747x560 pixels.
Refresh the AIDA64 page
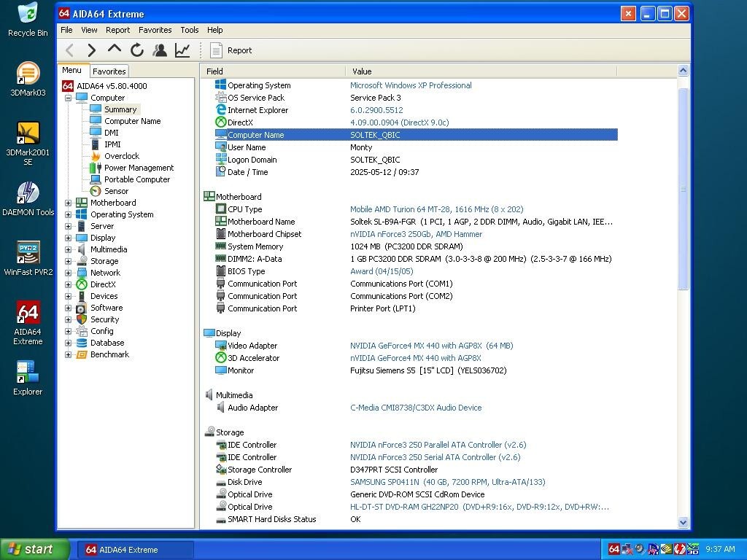point(137,50)
